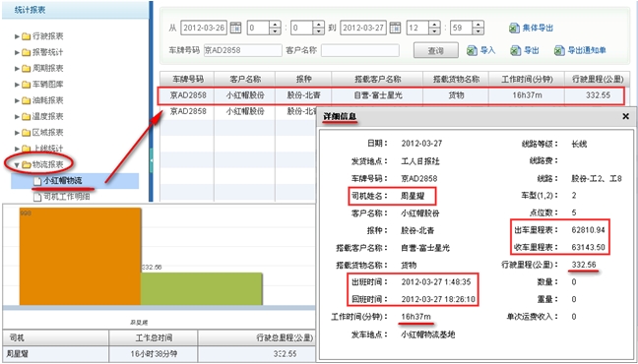Click the 导出 export icon
Screen dimensions: 638x364
pos(516,50)
